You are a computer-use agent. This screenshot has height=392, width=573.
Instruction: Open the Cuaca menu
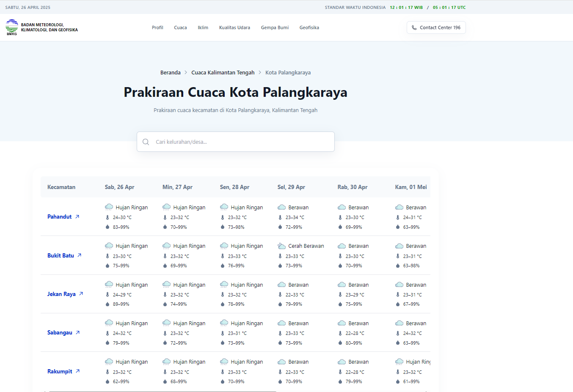(180, 27)
